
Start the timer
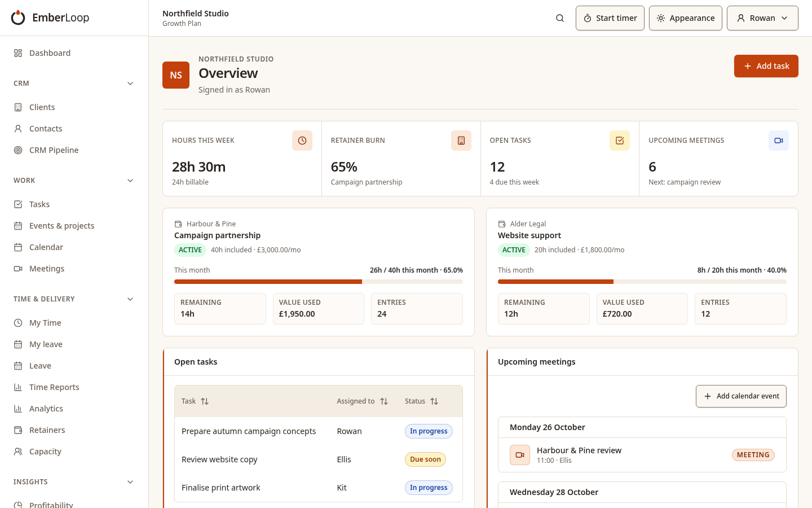(610, 18)
